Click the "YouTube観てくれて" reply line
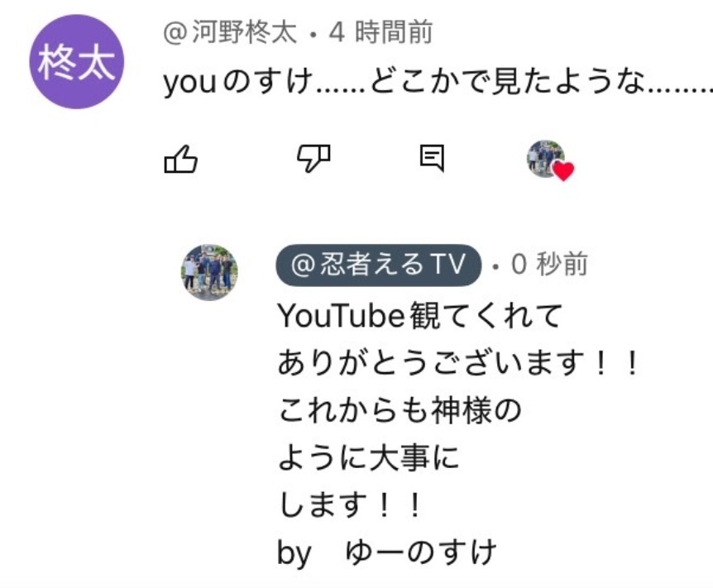713x588 pixels. point(420,316)
